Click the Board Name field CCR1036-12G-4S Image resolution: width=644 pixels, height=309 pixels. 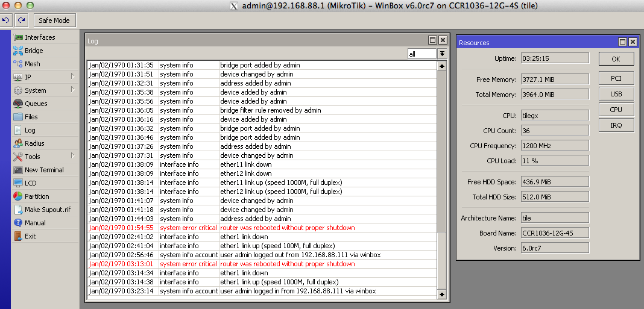555,233
